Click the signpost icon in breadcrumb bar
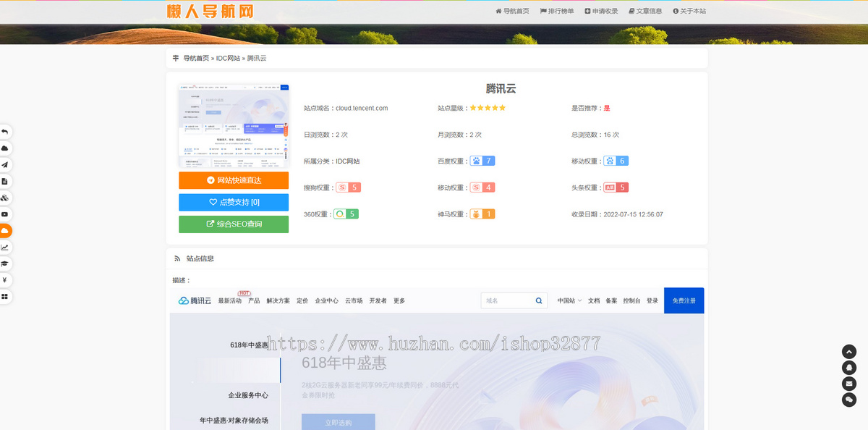This screenshot has width=868, height=430. (x=176, y=58)
